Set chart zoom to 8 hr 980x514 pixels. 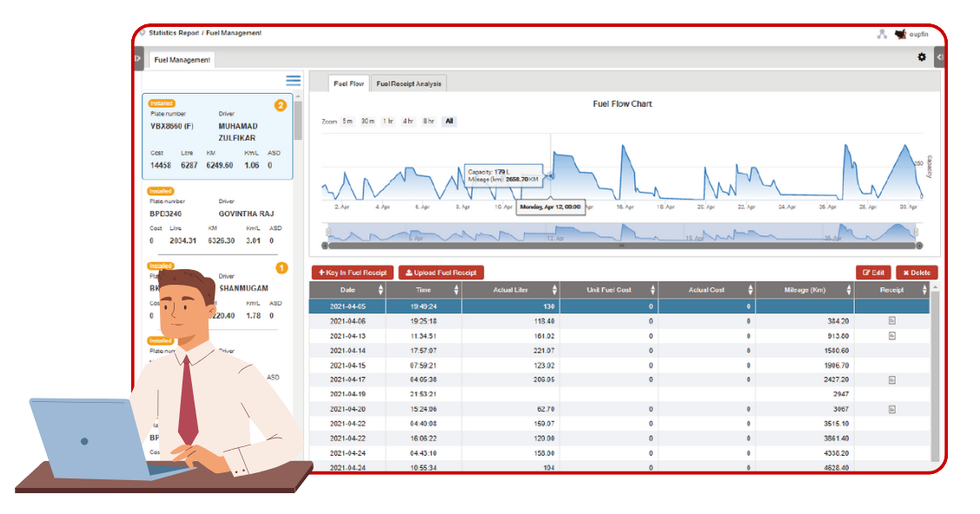pos(428,122)
